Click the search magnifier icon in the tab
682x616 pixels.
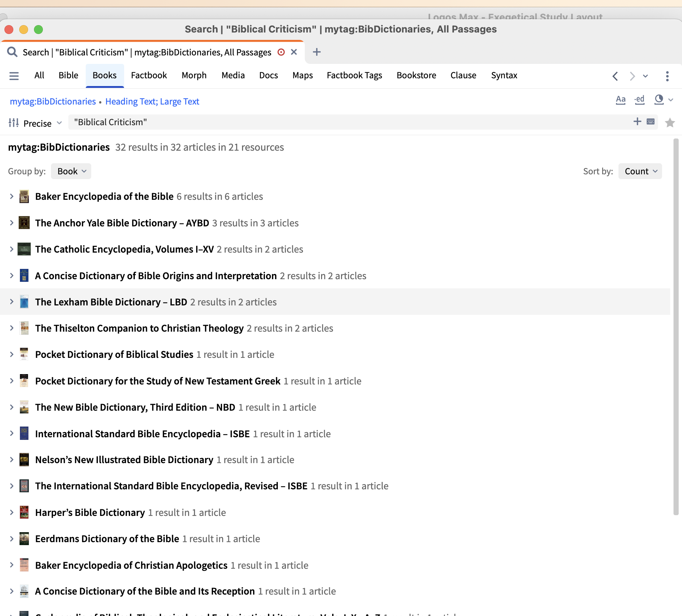[x=12, y=52]
